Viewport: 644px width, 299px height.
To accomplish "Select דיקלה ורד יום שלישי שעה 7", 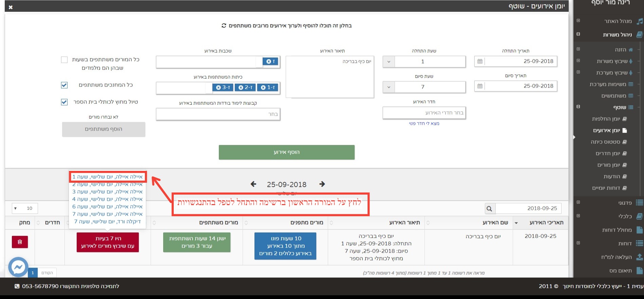I will coord(108,222).
